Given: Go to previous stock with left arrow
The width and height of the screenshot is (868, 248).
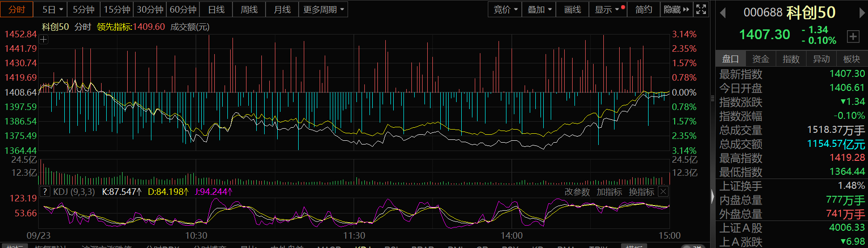Looking at the screenshot, I should 723,13.
